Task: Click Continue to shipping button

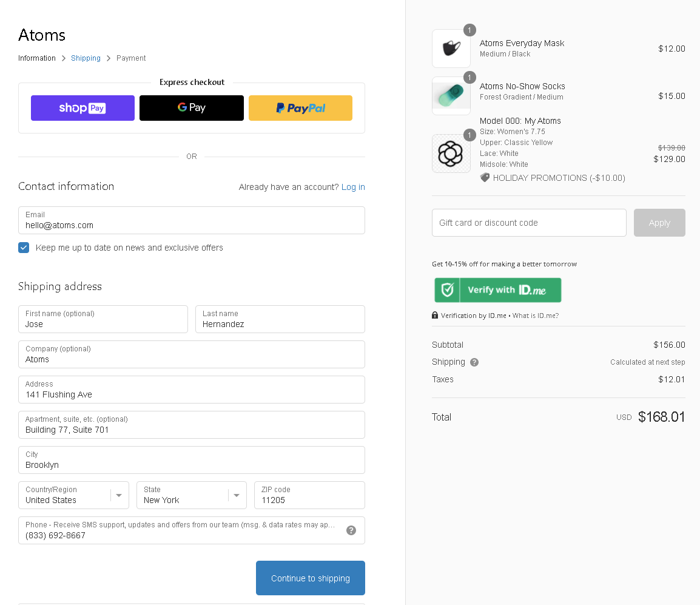Action: click(310, 578)
